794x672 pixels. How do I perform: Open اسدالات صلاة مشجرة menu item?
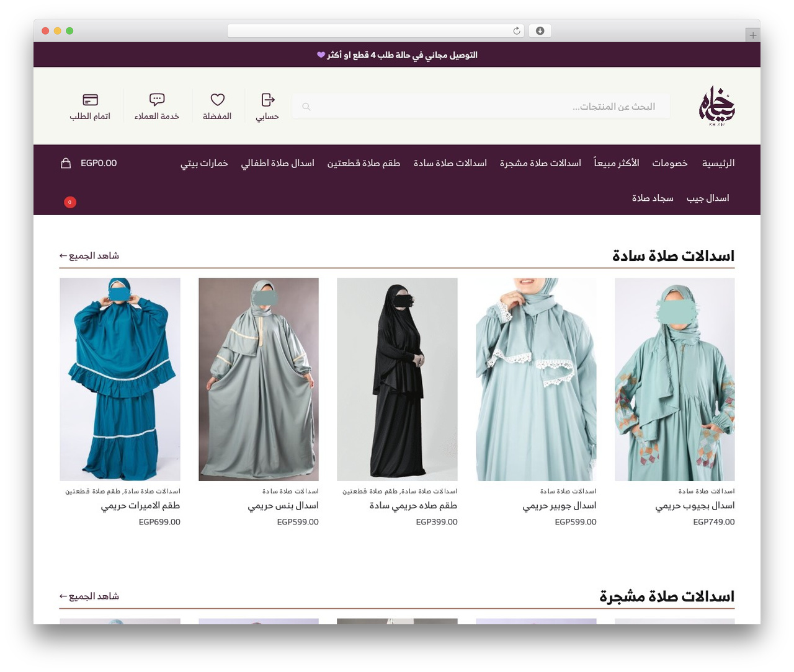540,163
